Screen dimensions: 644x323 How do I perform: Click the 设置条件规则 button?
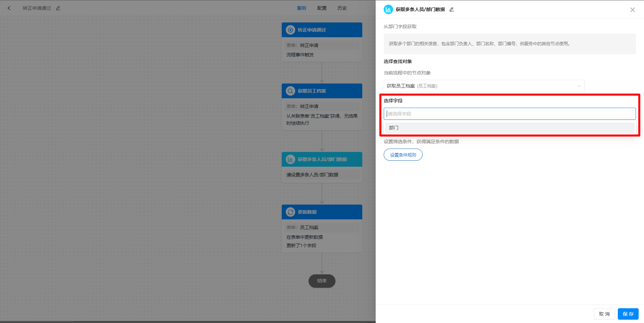pos(403,155)
